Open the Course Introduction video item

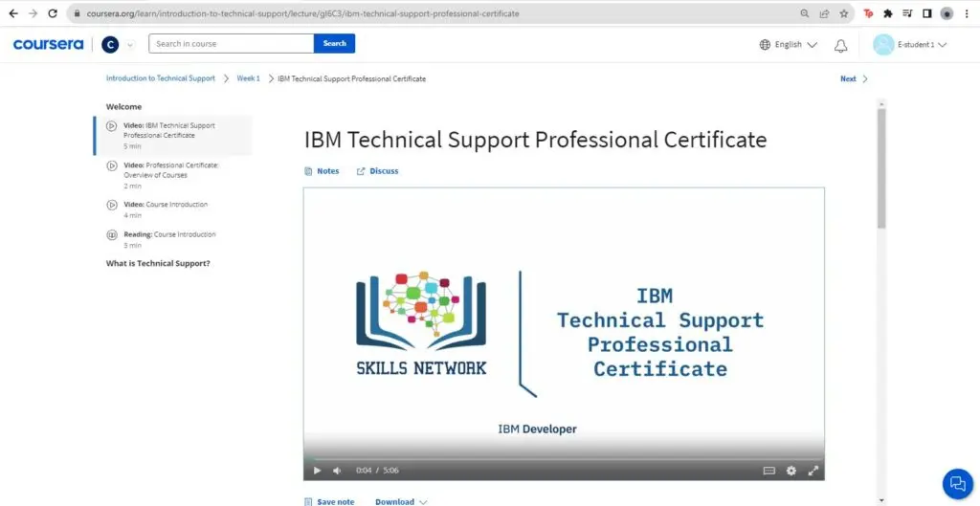(x=173, y=209)
